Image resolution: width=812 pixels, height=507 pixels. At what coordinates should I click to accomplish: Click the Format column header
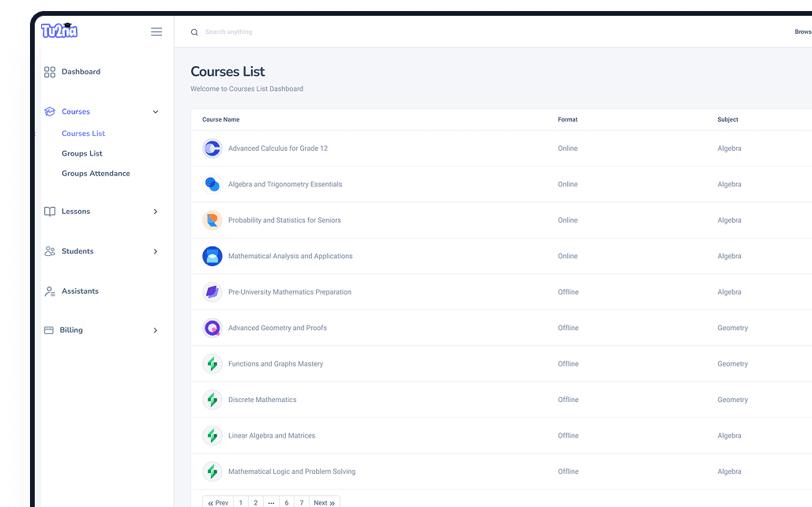coord(568,119)
